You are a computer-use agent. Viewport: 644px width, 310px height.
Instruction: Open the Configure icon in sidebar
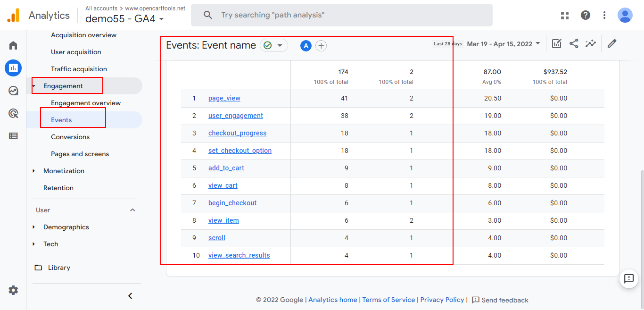pyautogui.click(x=13, y=135)
